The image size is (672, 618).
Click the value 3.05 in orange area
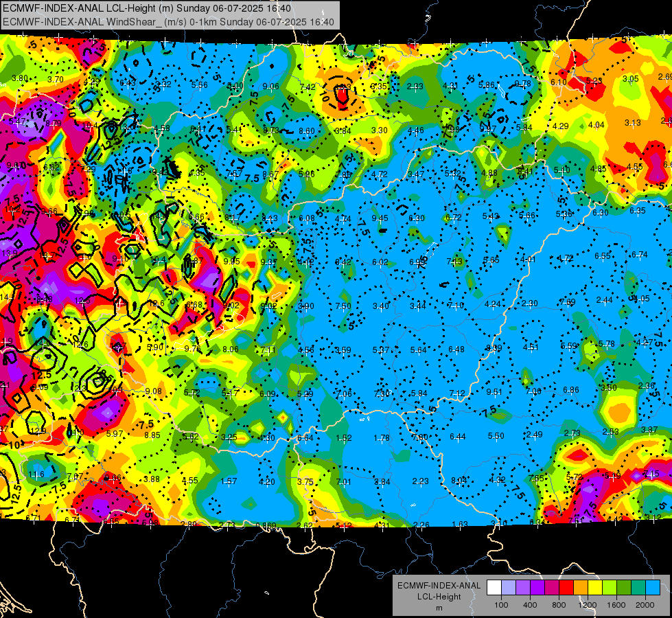click(631, 78)
